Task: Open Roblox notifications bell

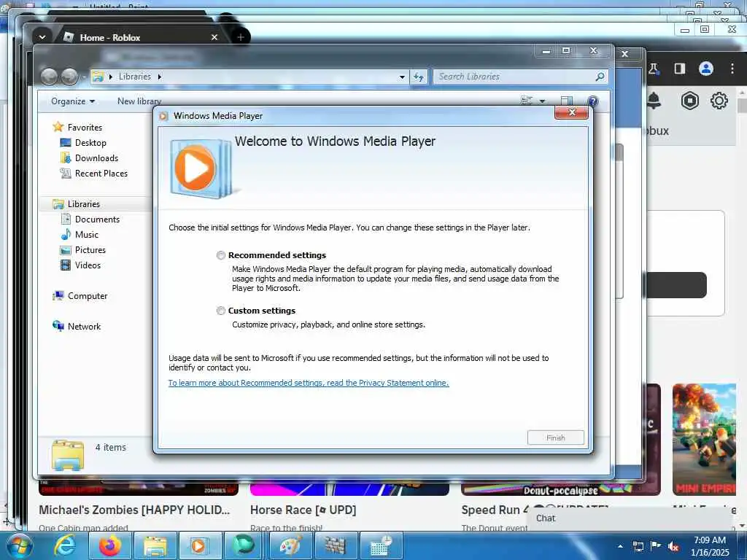Action: (654, 101)
